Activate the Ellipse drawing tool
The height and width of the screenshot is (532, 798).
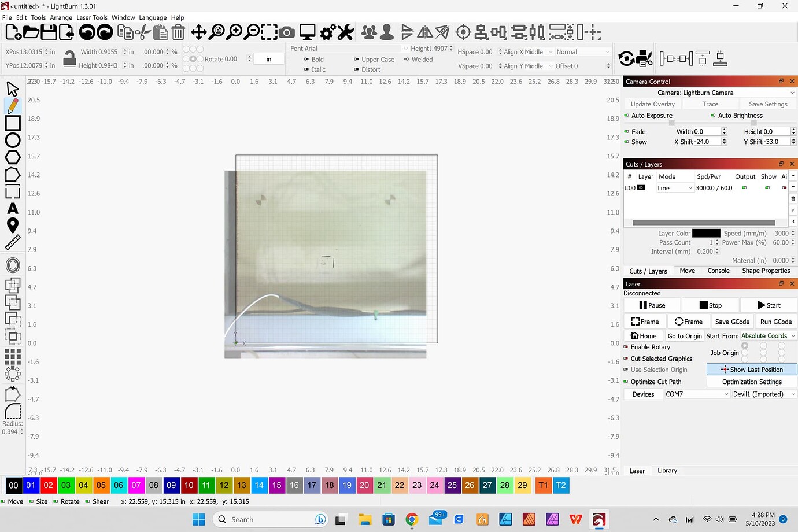pos(13,140)
